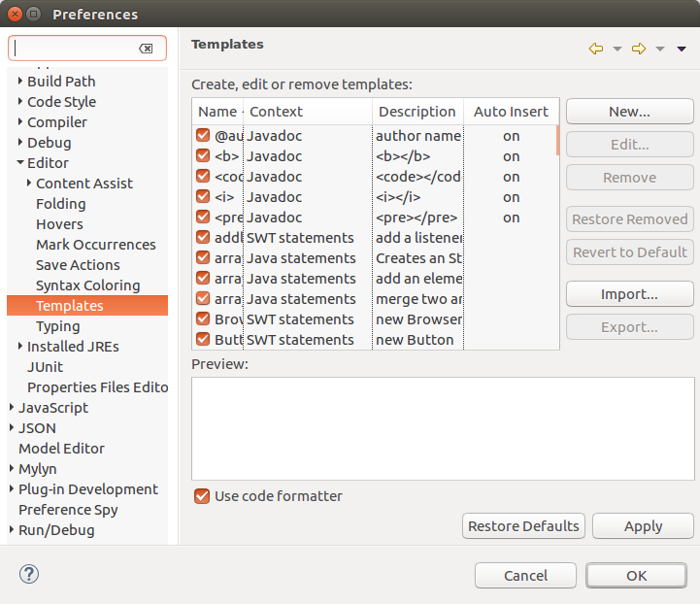The height and width of the screenshot is (604, 700).
Task: Expand the Debug tree node
Action: 20,142
